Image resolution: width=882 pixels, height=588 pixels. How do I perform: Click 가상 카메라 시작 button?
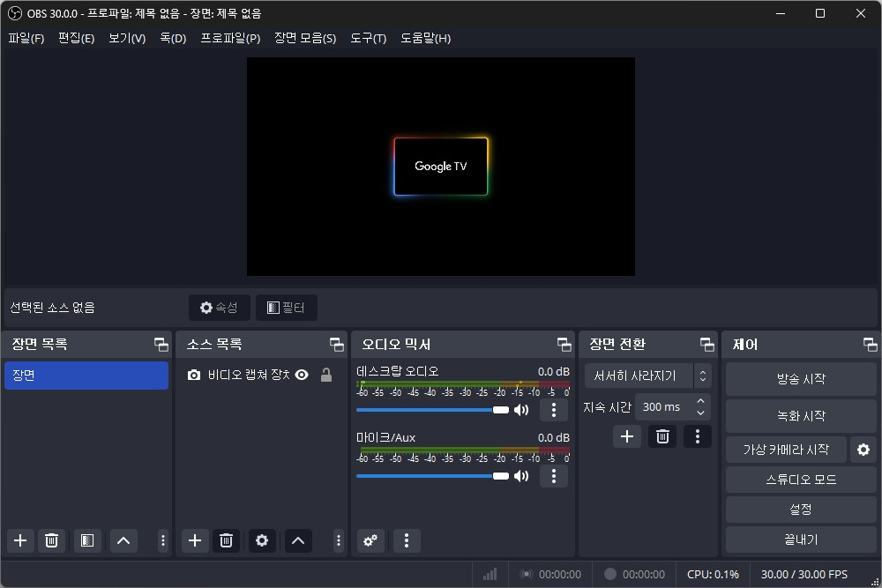786,449
